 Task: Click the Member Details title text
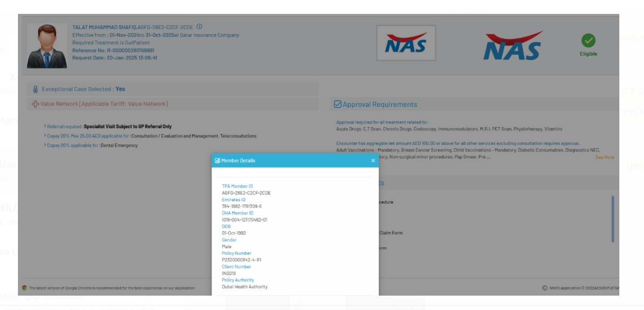[x=238, y=161]
